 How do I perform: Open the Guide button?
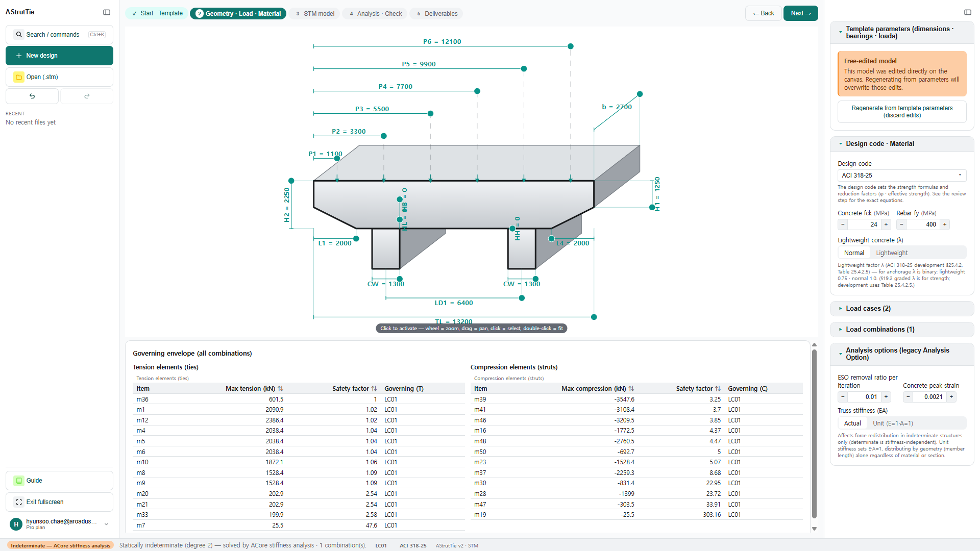59,481
